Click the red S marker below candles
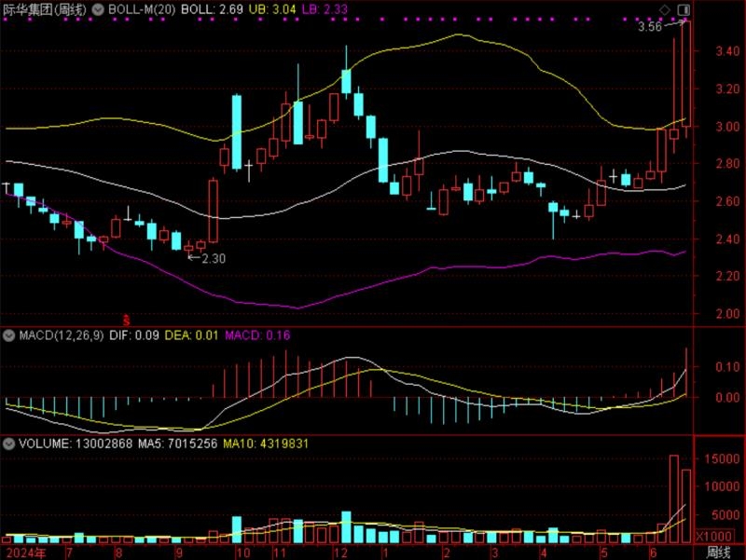Screen dimensions: 746x560 126,321
